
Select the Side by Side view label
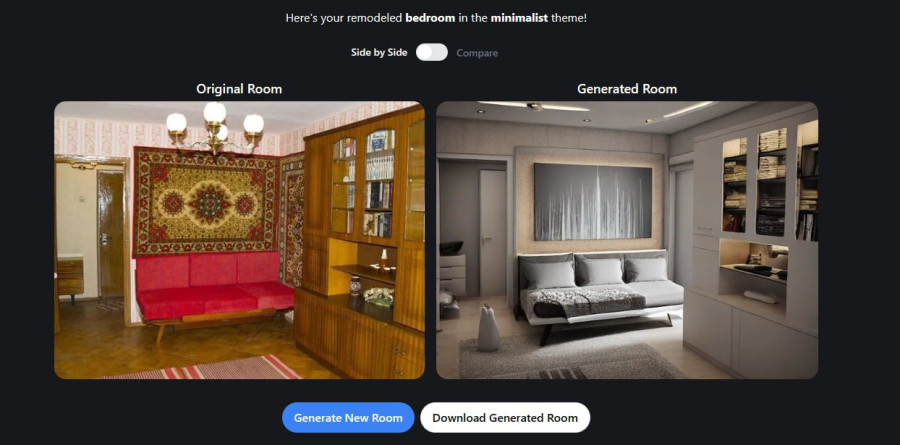(379, 52)
